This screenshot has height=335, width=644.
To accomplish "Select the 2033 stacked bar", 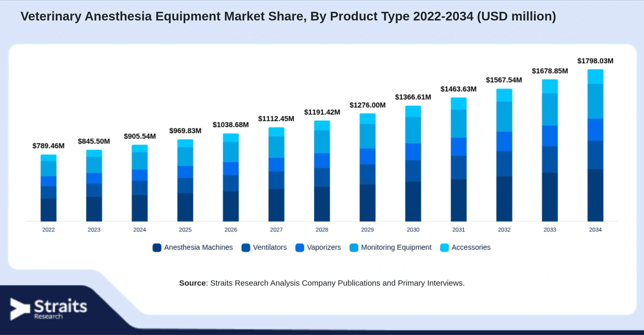I will point(550,150).
